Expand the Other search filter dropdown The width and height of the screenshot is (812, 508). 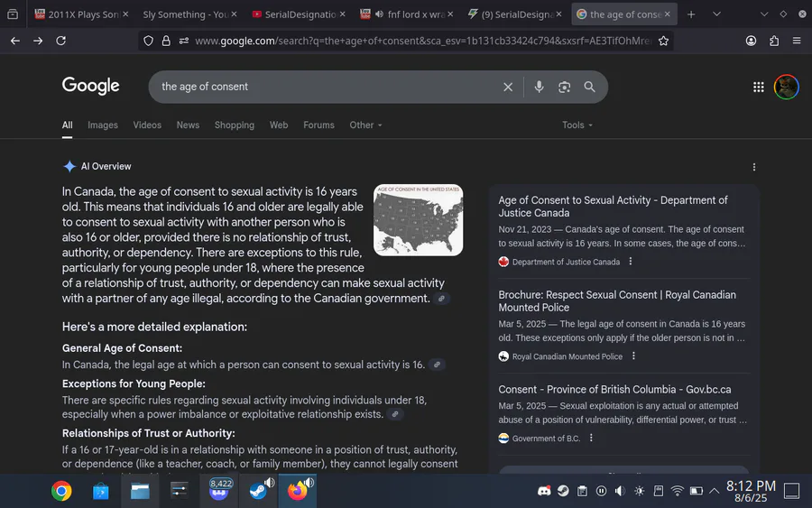(x=365, y=125)
